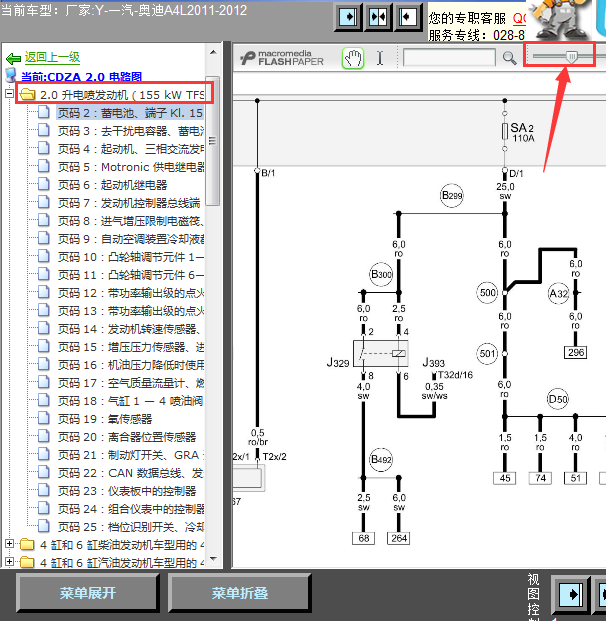Open 页码 4 起动机、三相交流发电机

131,149
